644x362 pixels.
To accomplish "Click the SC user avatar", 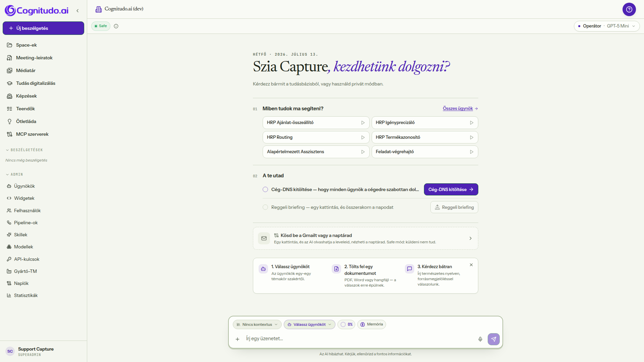I will click(10, 351).
